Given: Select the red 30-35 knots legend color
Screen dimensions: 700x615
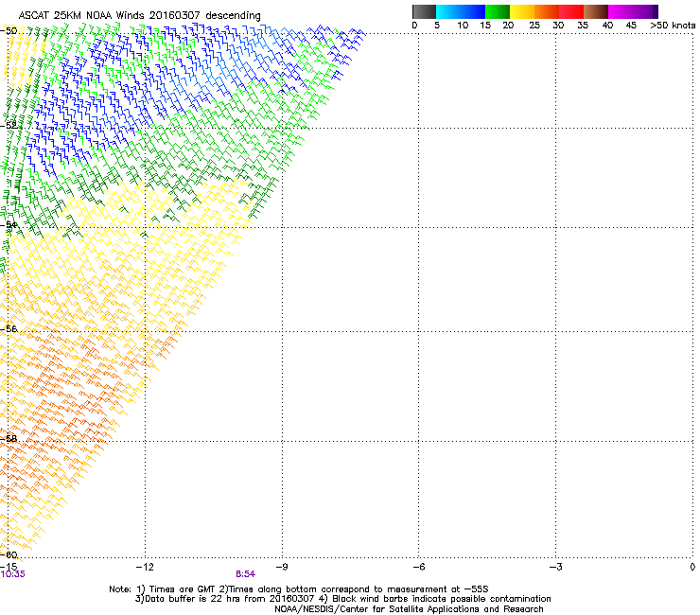Looking at the screenshot, I should point(571,11).
